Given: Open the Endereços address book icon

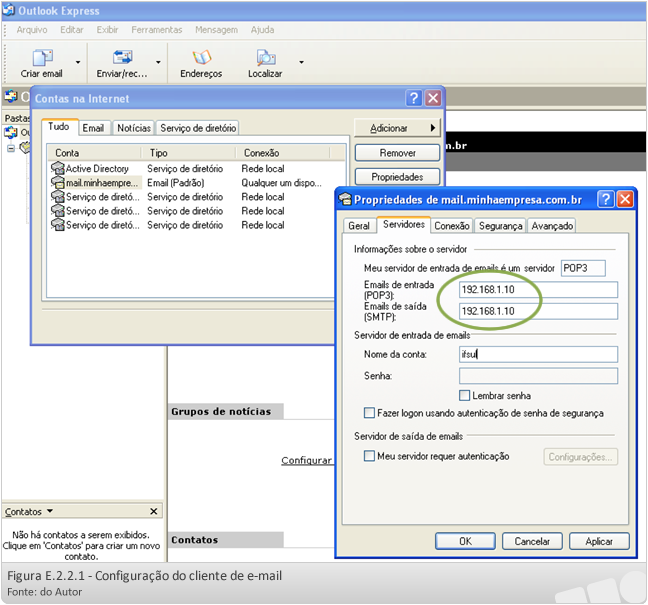Looking at the screenshot, I should pos(202,57).
